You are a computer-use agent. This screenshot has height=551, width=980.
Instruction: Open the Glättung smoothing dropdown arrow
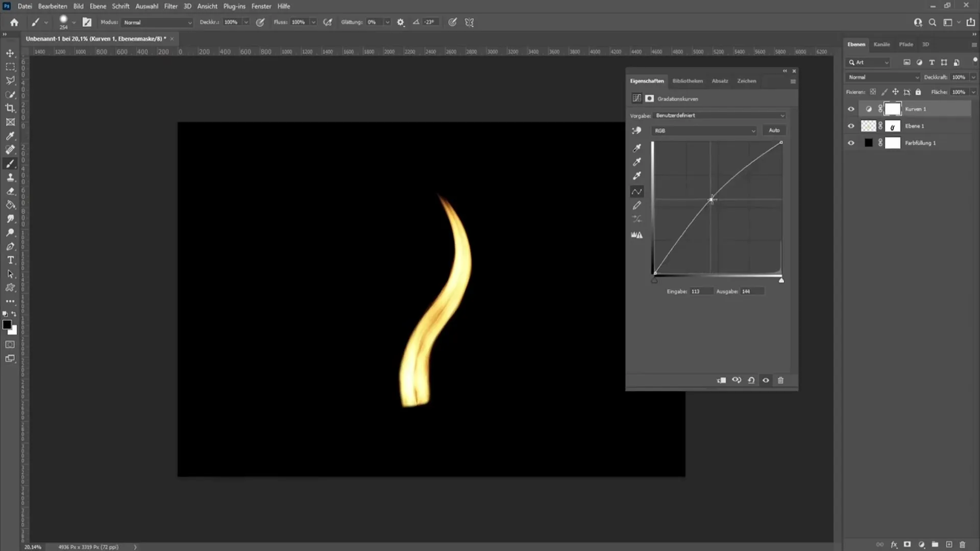pyautogui.click(x=387, y=22)
